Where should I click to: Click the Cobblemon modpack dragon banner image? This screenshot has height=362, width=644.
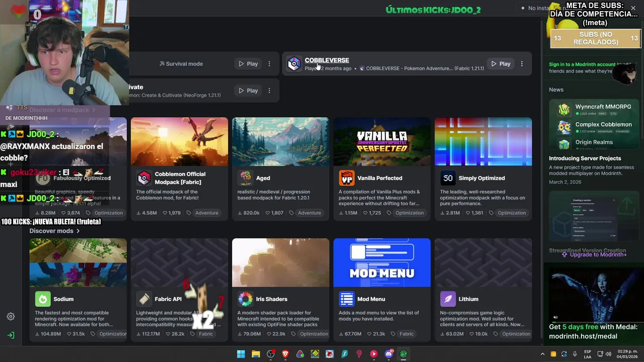pos(179,142)
